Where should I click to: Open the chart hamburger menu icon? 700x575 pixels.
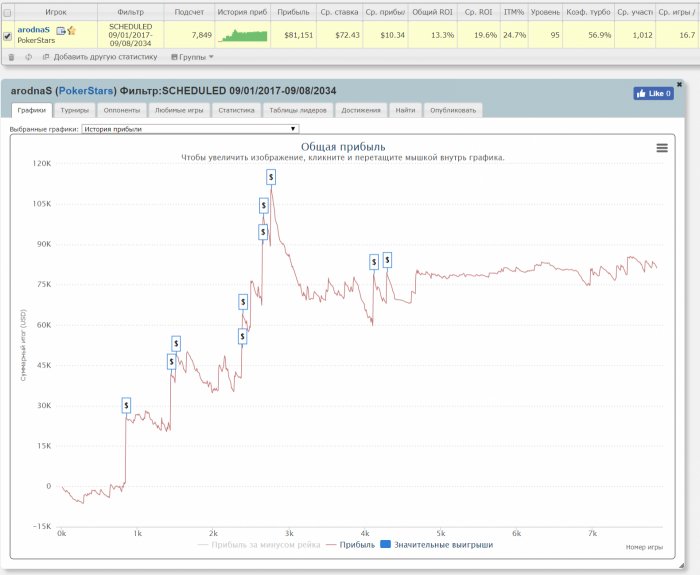pyautogui.click(x=662, y=148)
